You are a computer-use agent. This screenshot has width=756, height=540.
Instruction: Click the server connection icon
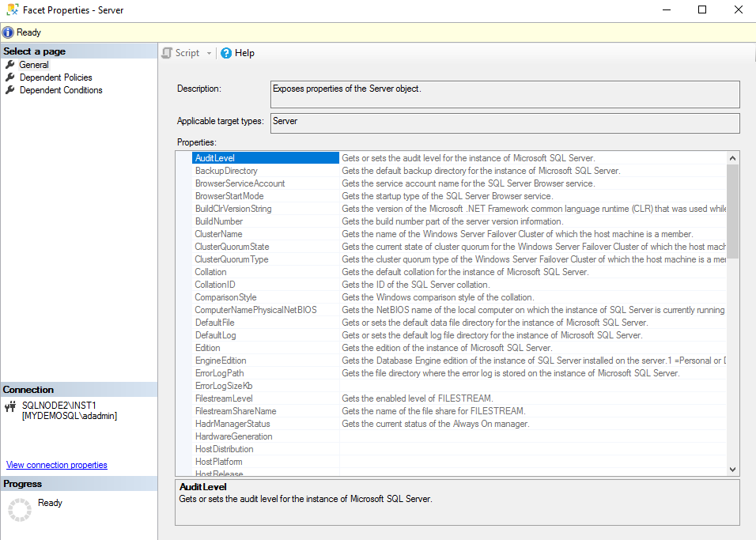click(x=10, y=406)
